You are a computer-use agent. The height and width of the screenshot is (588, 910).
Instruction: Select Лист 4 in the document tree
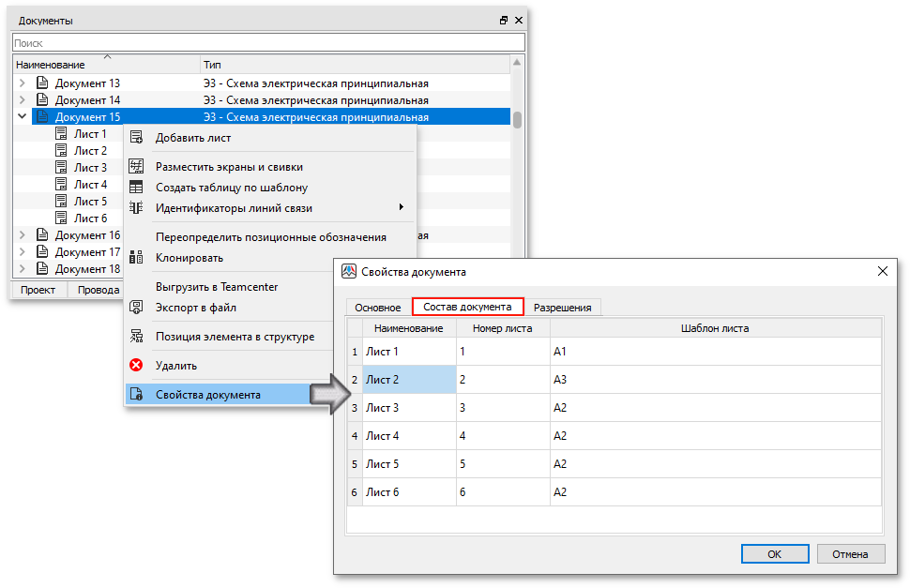pyautogui.click(x=90, y=185)
